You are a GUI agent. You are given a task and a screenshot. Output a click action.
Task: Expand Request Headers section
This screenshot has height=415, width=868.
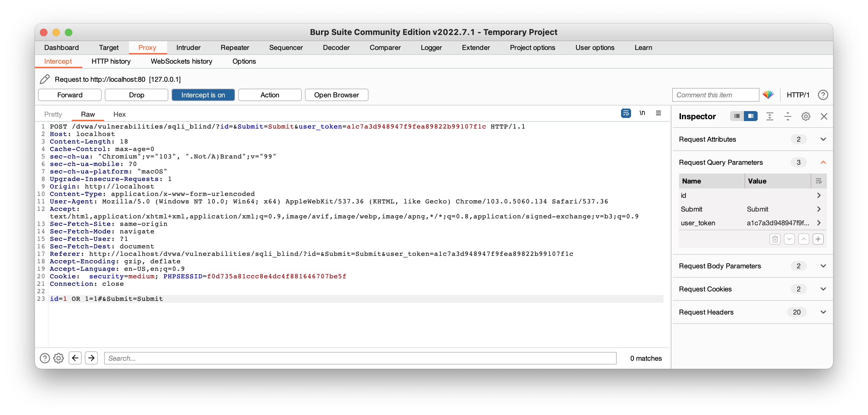823,312
